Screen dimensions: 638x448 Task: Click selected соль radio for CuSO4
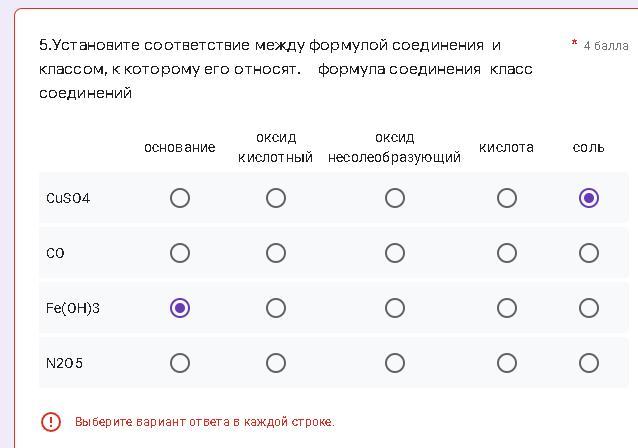click(589, 198)
